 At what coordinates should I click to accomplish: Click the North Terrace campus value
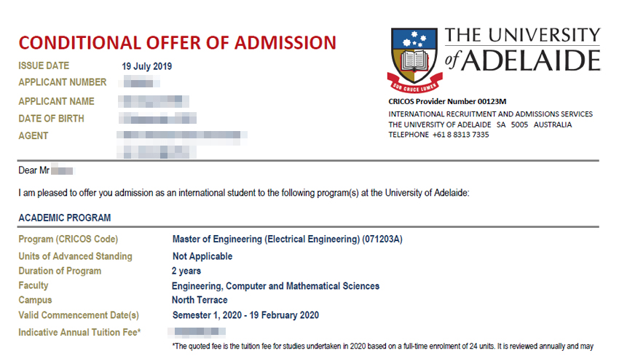click(x=200, y=300)
